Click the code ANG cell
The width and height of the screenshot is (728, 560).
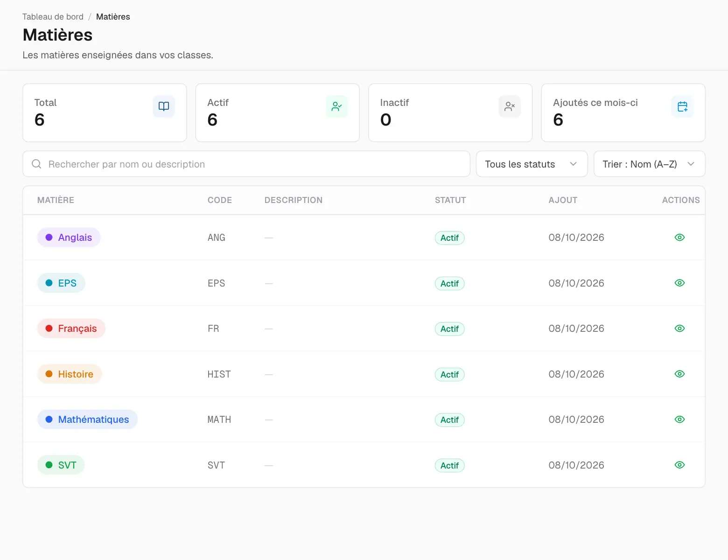pos(217,238)
